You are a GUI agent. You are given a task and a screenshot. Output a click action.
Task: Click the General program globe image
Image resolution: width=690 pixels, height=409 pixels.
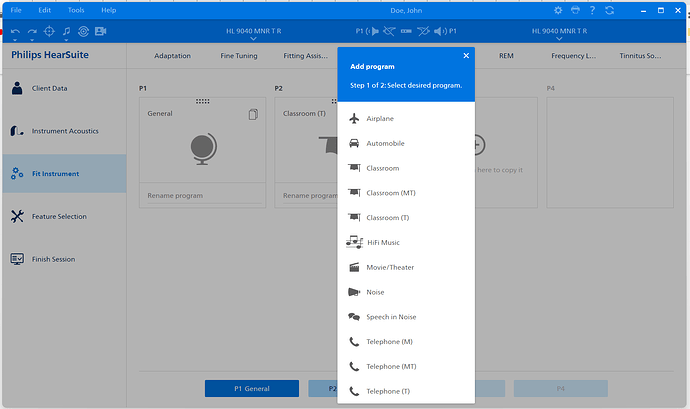(x=203, y=149)
